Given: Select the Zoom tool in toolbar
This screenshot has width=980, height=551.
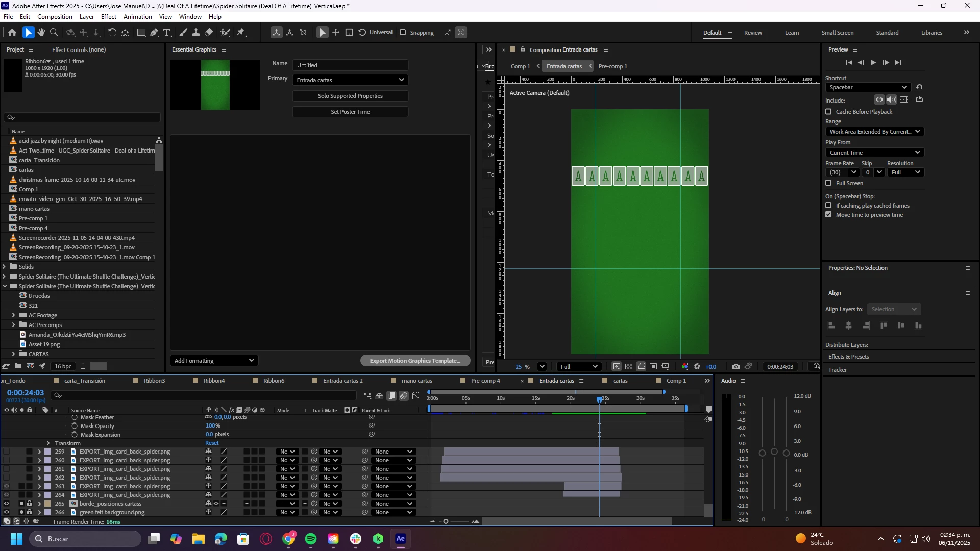Looking at the screenshot, I should [54, 32].
